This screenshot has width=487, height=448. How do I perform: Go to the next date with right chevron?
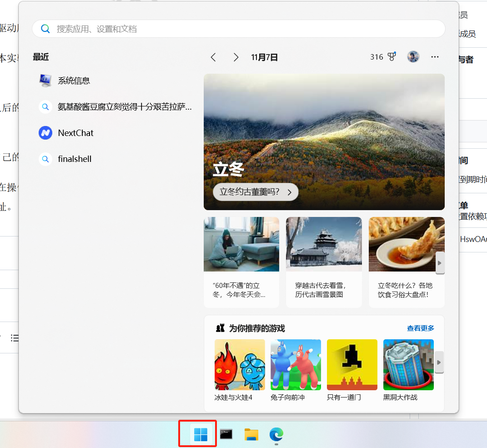tap(236, 57)
